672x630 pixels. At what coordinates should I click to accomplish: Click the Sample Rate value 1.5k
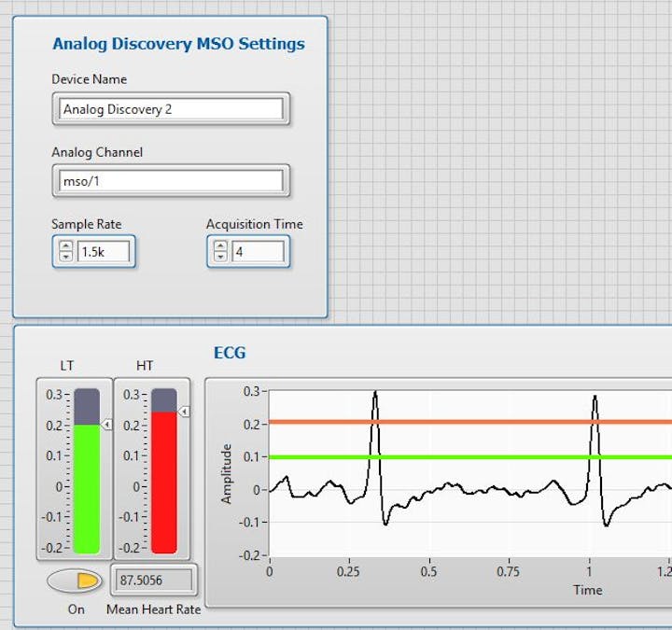104,252
